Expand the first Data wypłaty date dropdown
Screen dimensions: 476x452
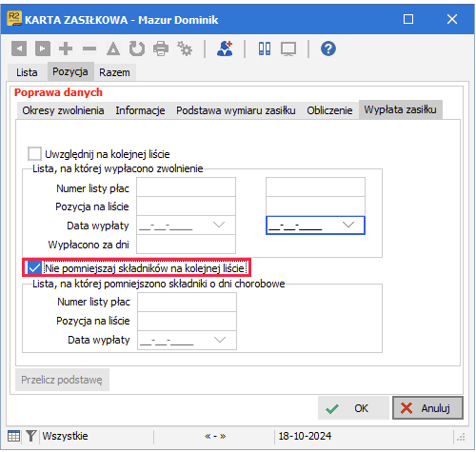[219, 225]
